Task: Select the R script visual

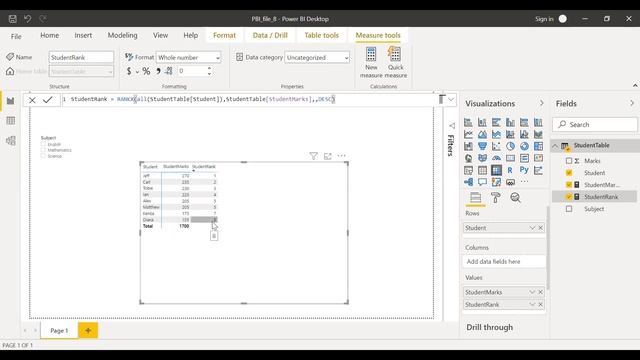Action: point(510,170)
